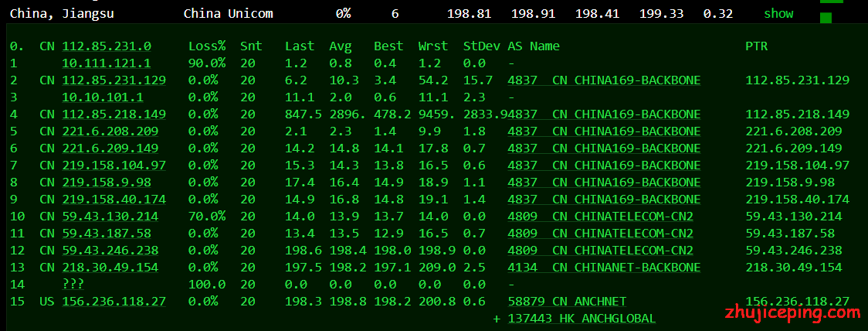Open CHINATELECOM-CN2 AS link on hop 10 row
Viewport: 868px width, 331px height.
pos(601,217)
